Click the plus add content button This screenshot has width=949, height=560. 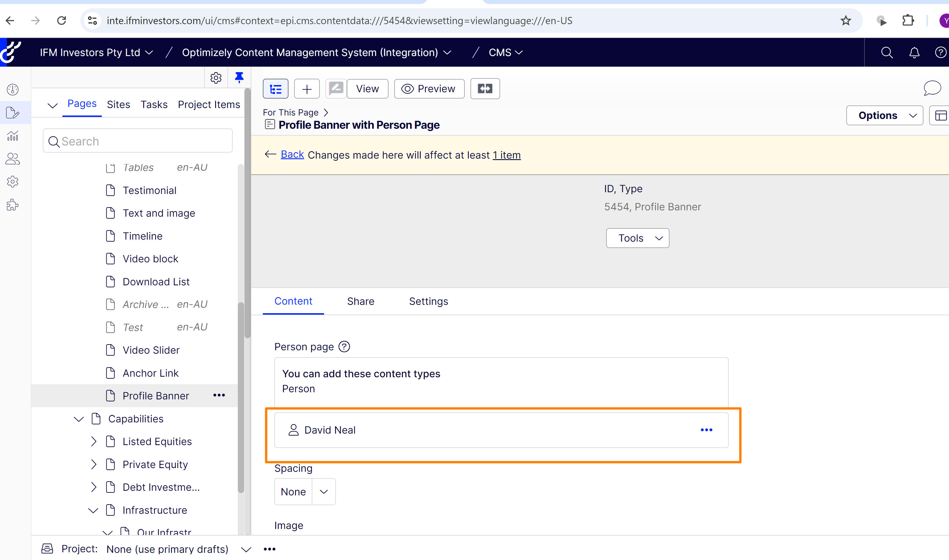[307, 89]
